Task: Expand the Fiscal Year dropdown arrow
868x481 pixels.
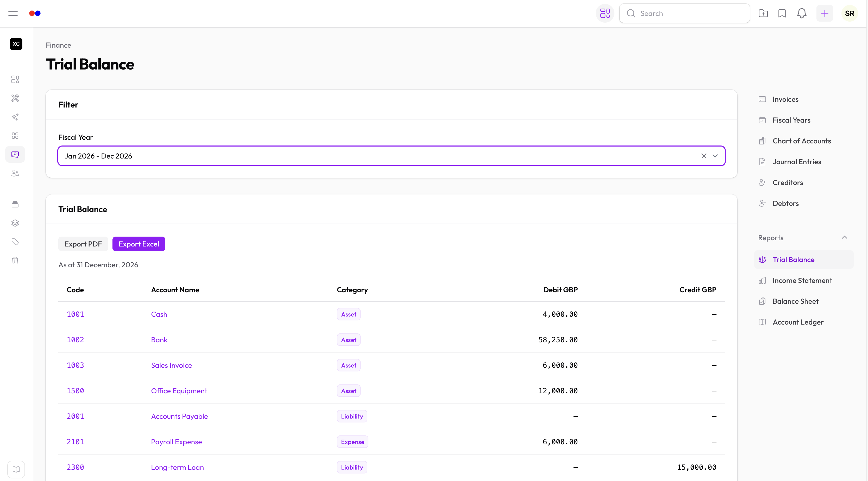Action: pos(715,156)
